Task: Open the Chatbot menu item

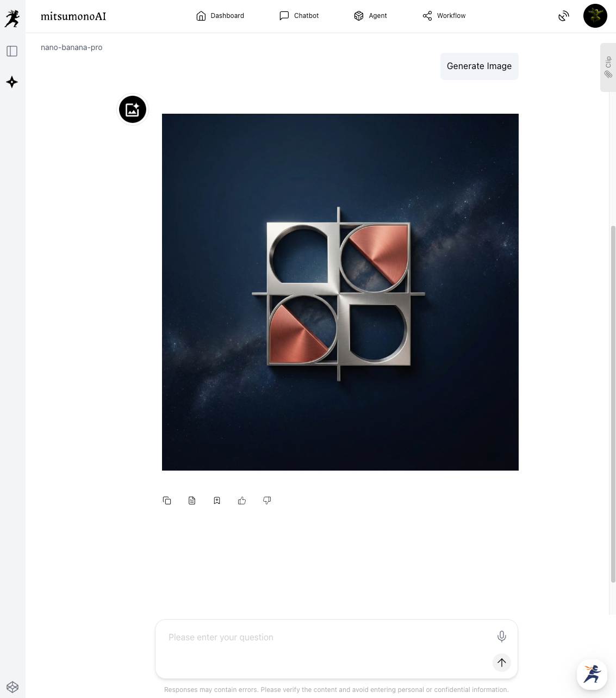Action: [x=299, y=16]
